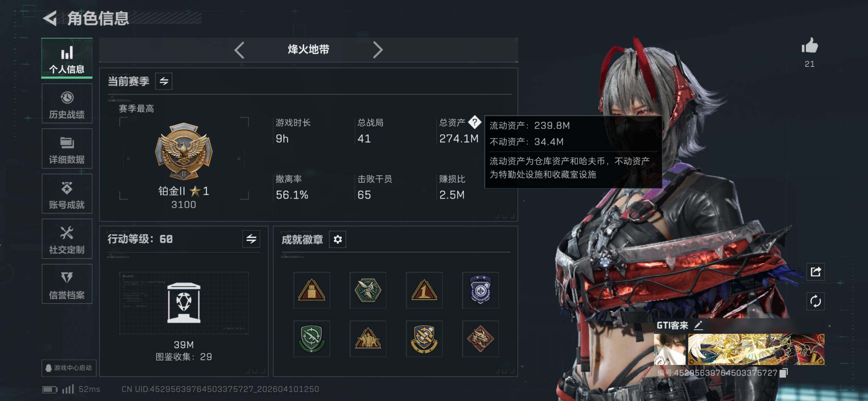Select the hornet achievement badge
The height and width of the screenshot is (401, 868).
[368, 290]
